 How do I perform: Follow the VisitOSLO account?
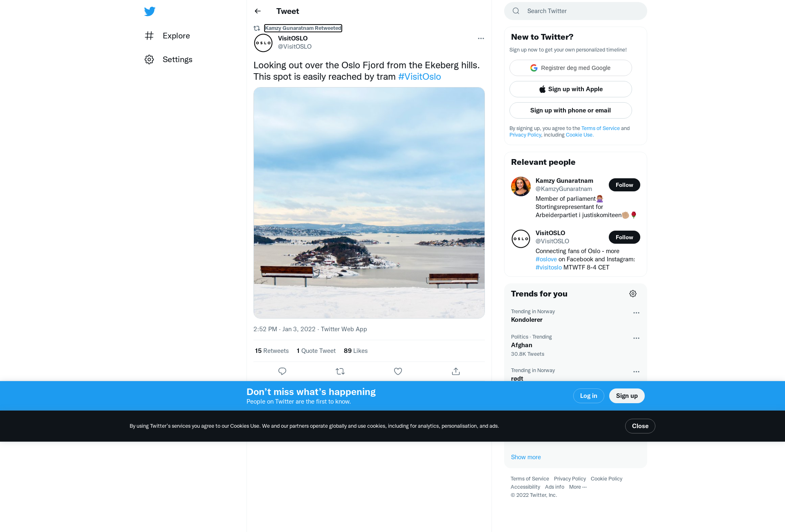coord(624,237)
